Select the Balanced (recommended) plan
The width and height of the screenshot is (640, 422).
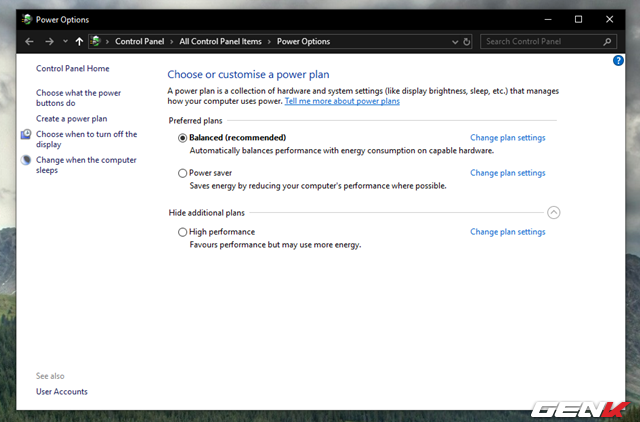coord(182,138)
